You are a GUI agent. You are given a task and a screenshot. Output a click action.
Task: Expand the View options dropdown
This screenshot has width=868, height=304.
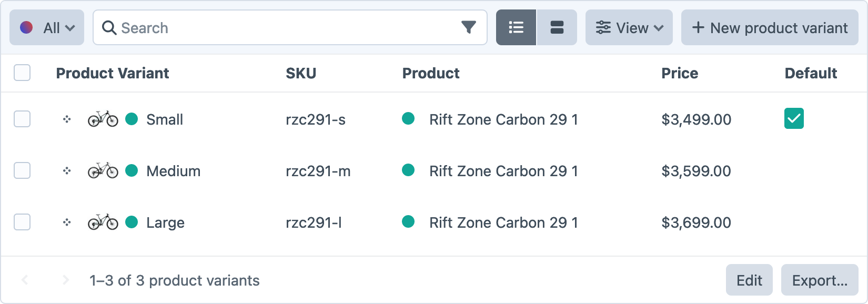coord(629,27)
